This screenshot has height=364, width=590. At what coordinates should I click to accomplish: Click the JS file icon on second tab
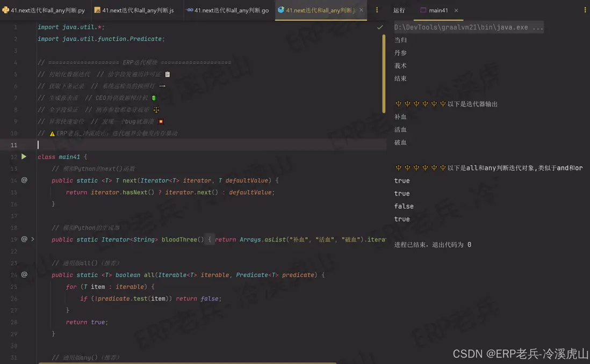click(x=97, y=10)
